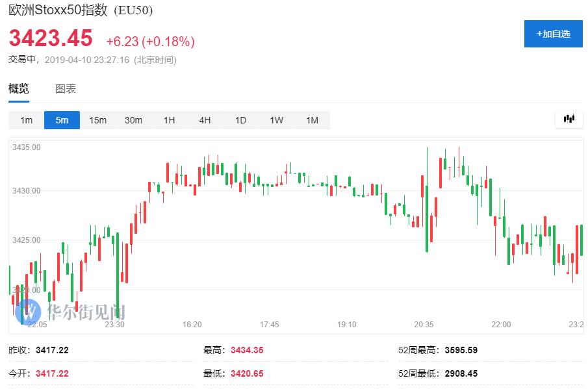The width and height of the screenshot is (588, 389).
Task: Pick the 1H chart interval
Action: click(169, 120)
